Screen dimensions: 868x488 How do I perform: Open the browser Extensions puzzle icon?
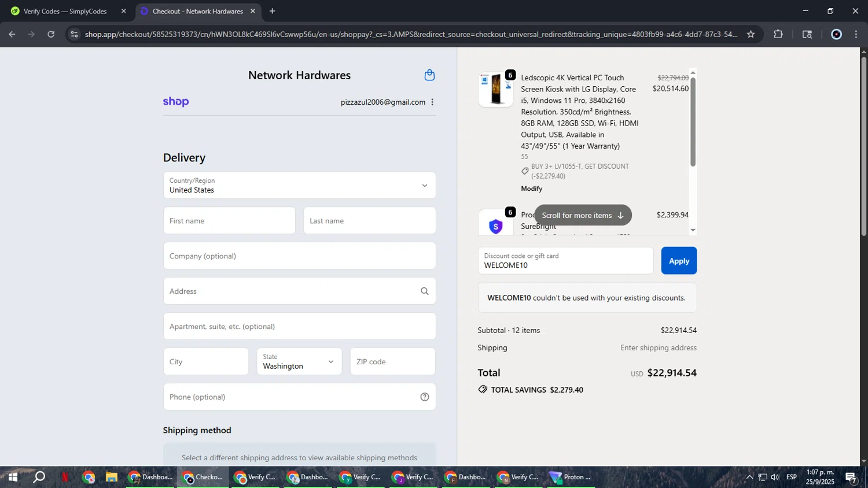pyautogui.click(x=778, y=34)
